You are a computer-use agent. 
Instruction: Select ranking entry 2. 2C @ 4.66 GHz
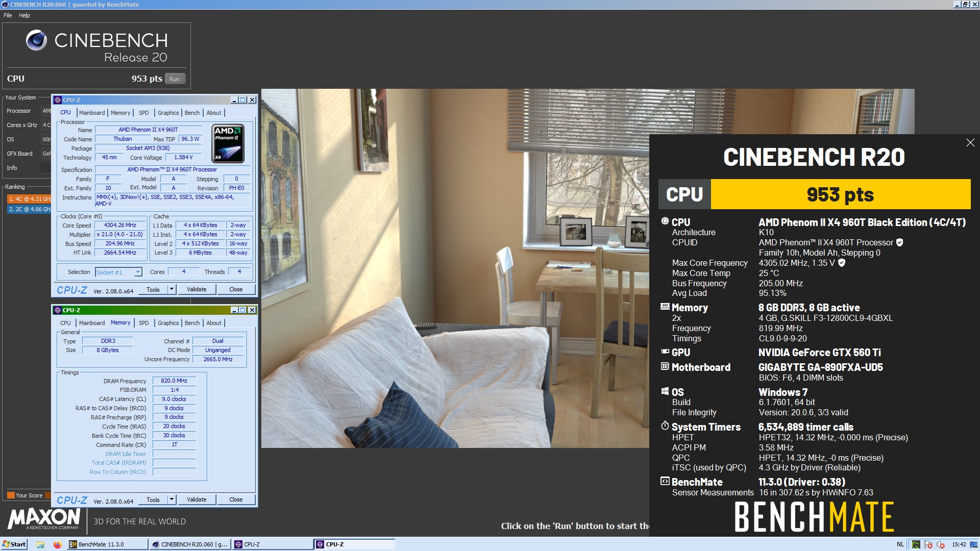coord(29,209)
